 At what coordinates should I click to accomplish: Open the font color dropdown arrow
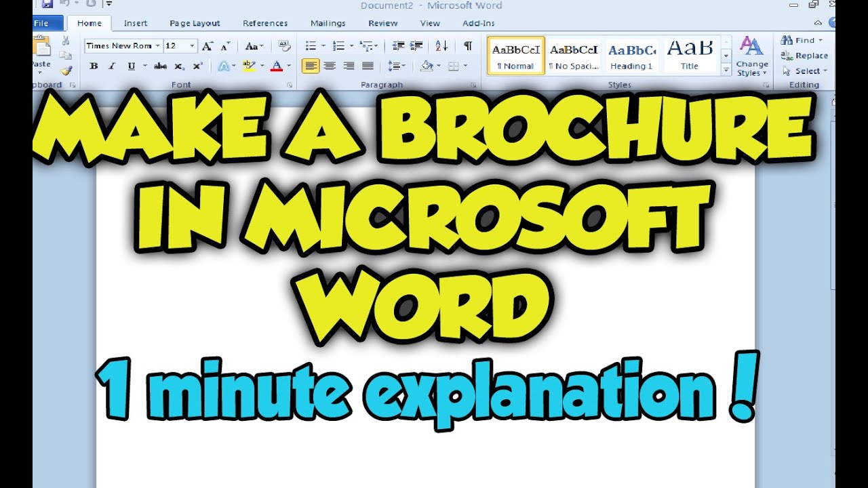[288, 66]
